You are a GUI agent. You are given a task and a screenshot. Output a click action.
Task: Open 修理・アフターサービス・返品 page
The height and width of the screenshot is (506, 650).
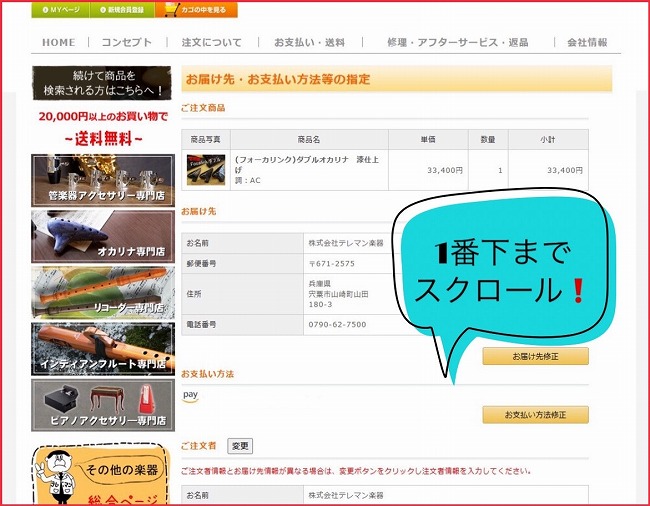pos(457,42)
